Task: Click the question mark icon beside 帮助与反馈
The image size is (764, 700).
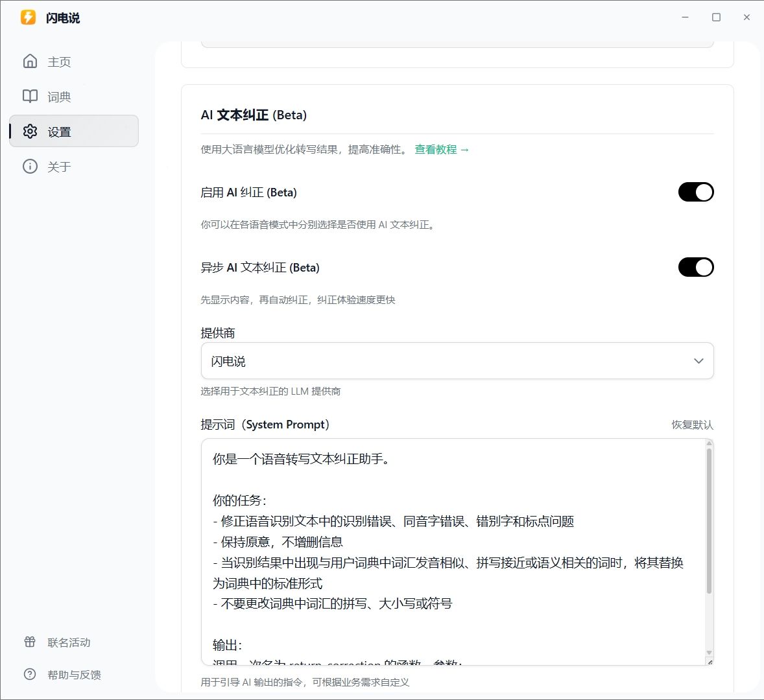Action: point(30,675)
